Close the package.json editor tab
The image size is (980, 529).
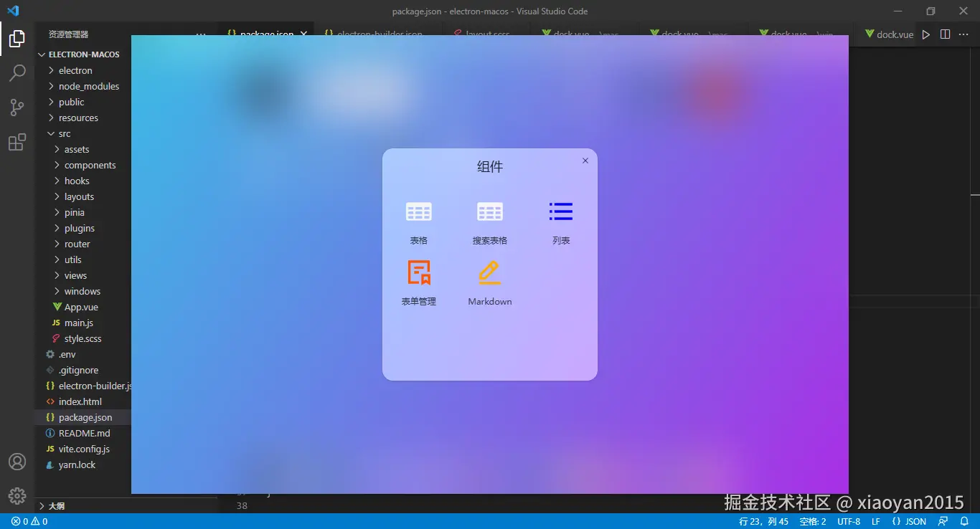[x=304, y=34]
